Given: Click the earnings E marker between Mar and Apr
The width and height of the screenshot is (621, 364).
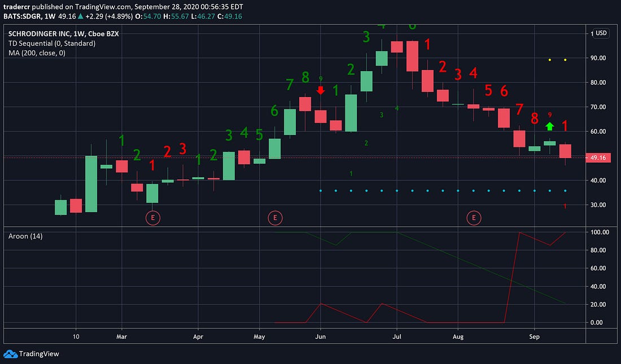Looking at the screenshot, I should 153,218.
